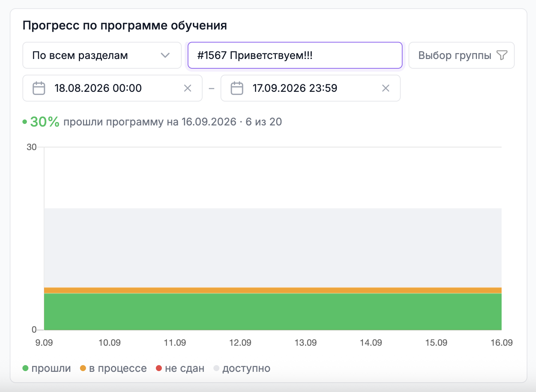Click the '10.09' axis date label
The height and width of the screenshot is (392, 536).
110,343
